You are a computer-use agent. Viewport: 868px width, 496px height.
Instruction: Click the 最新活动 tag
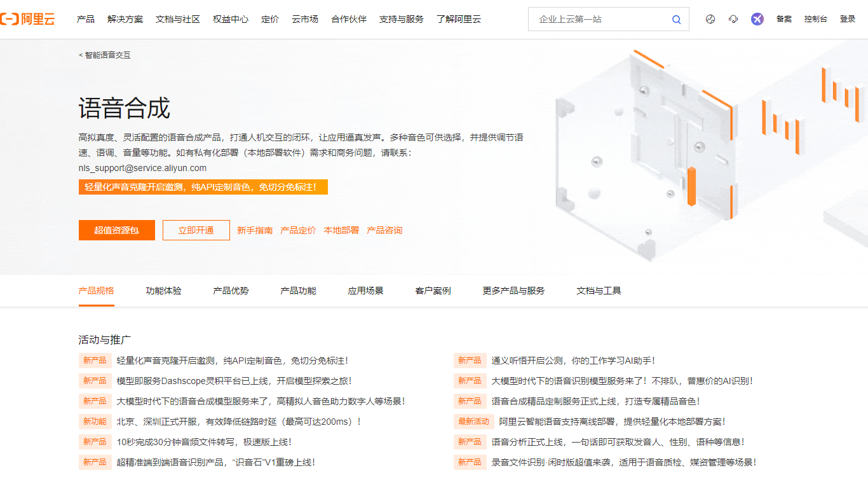(474, 422)
